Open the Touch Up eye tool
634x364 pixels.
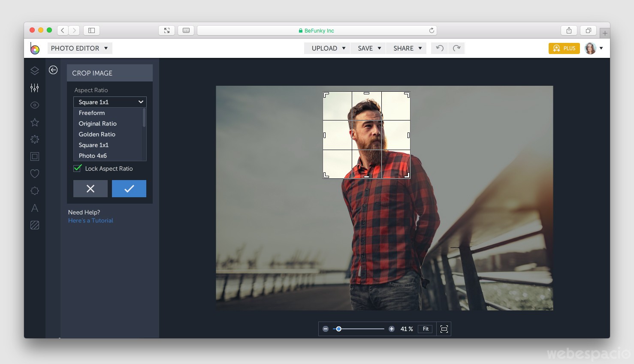(34, 105)
